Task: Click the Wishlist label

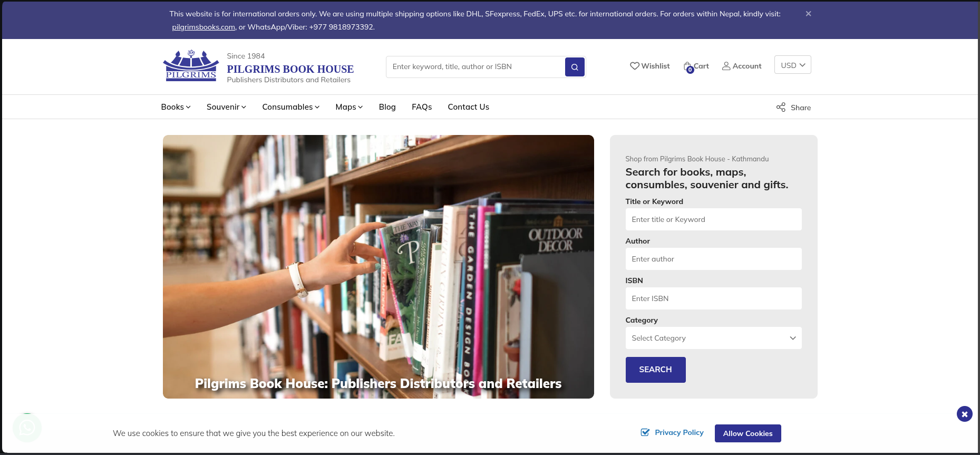Action: (655, 66)
